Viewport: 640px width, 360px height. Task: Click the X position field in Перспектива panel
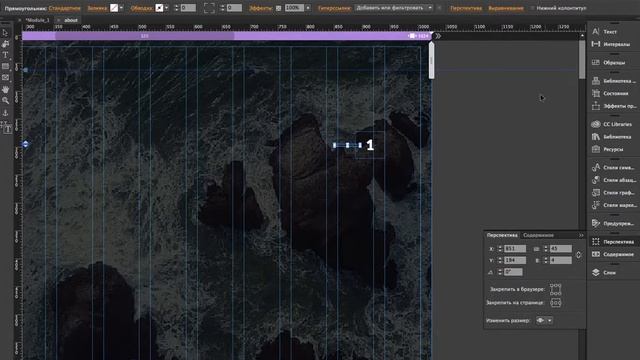tap(515, 249)
